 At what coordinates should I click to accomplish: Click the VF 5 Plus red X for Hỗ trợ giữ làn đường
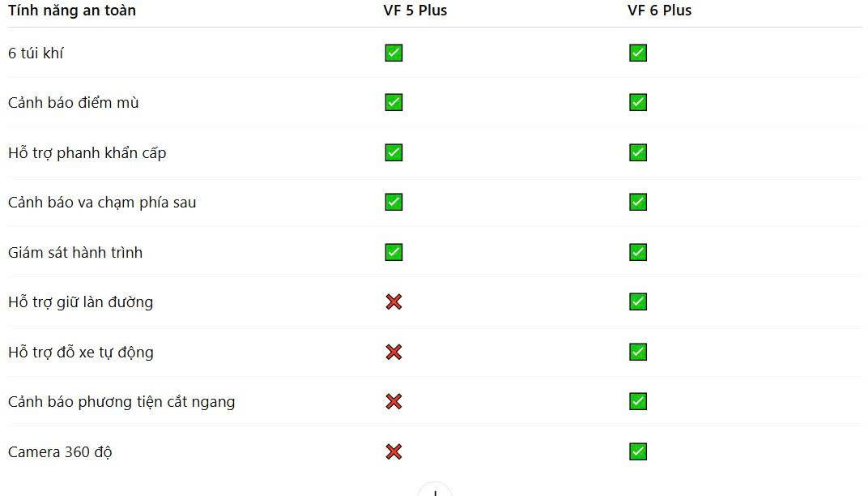pos(394,302)
